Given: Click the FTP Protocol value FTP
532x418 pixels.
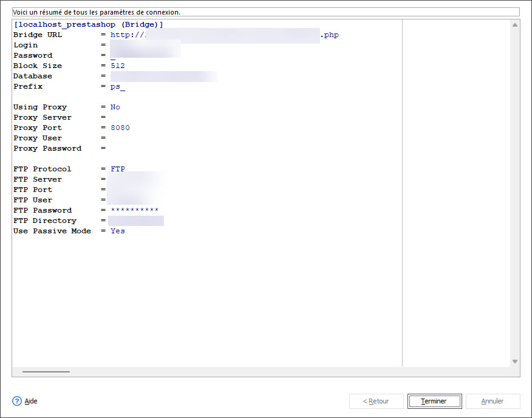Looking at the screenshot, I should click(118, 169).
